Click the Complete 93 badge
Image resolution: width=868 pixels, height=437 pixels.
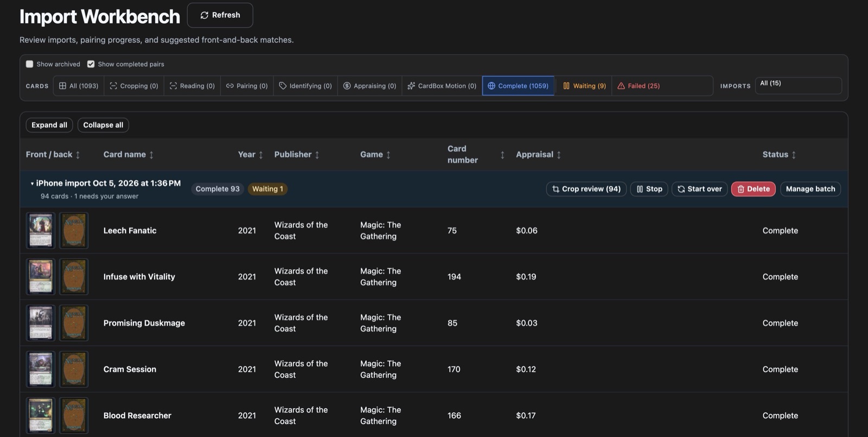tap(218, 189)
